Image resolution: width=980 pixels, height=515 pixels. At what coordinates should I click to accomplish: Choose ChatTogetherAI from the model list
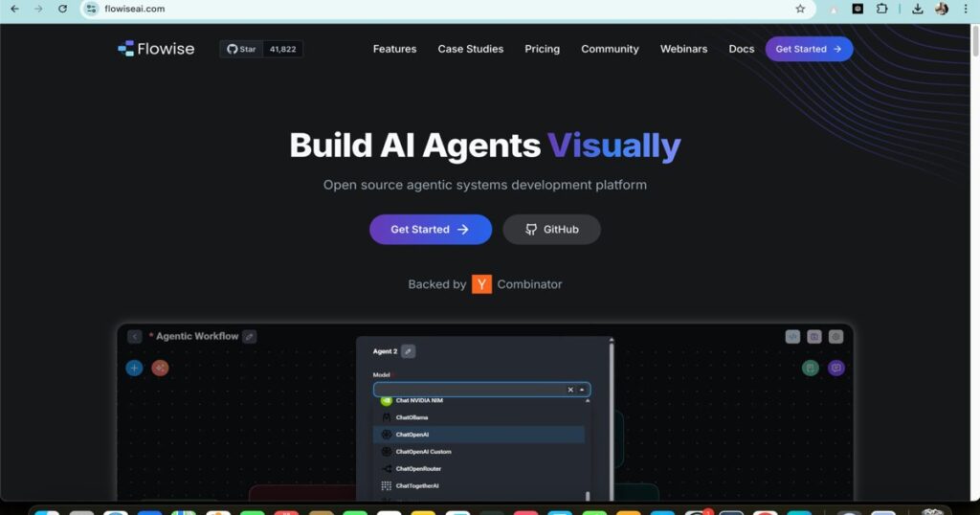[x=479, y=485]
